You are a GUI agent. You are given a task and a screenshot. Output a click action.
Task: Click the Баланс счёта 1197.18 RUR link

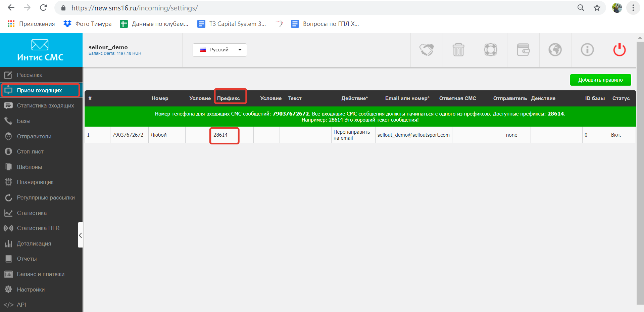click(115, 53)
